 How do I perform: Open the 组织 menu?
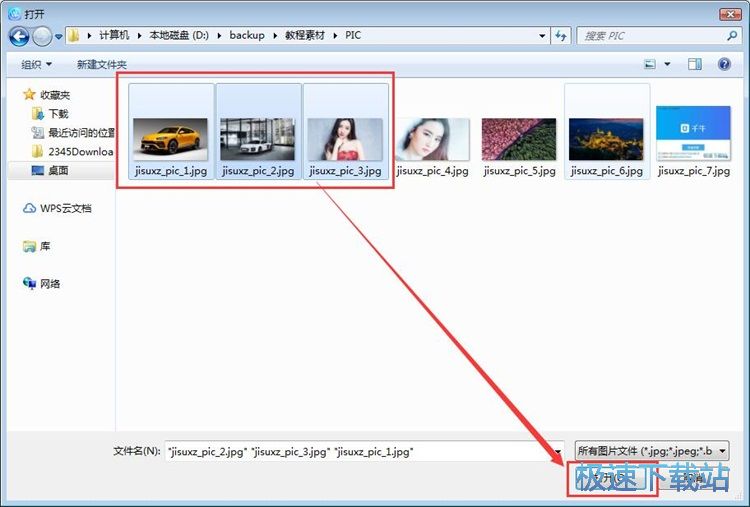pos(36,64)
